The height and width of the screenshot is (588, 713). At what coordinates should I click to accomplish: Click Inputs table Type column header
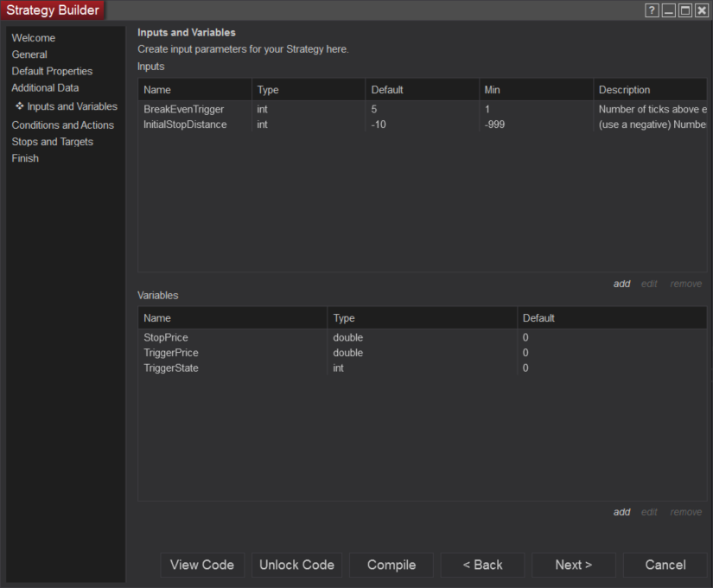click(x=309, y=90)
